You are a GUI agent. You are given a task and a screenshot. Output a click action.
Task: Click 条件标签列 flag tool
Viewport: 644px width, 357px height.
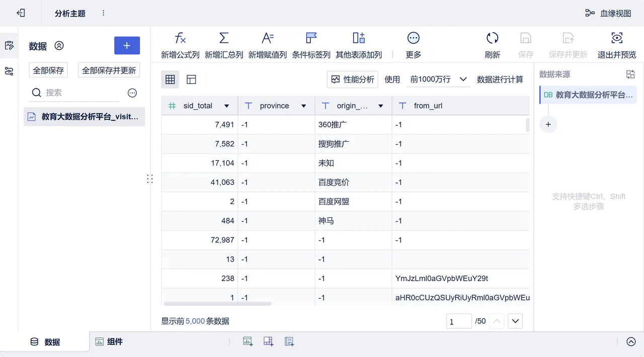tap(311, 45)
